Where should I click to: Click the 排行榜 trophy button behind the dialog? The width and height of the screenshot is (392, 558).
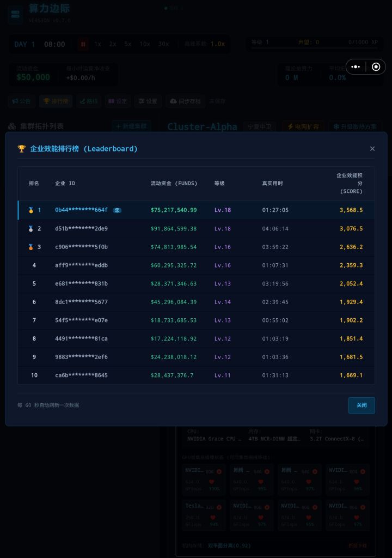click(x=56, y=101)
